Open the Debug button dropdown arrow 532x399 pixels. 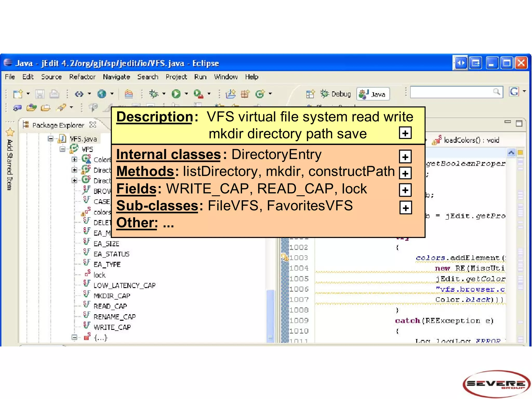coord(164,94)
